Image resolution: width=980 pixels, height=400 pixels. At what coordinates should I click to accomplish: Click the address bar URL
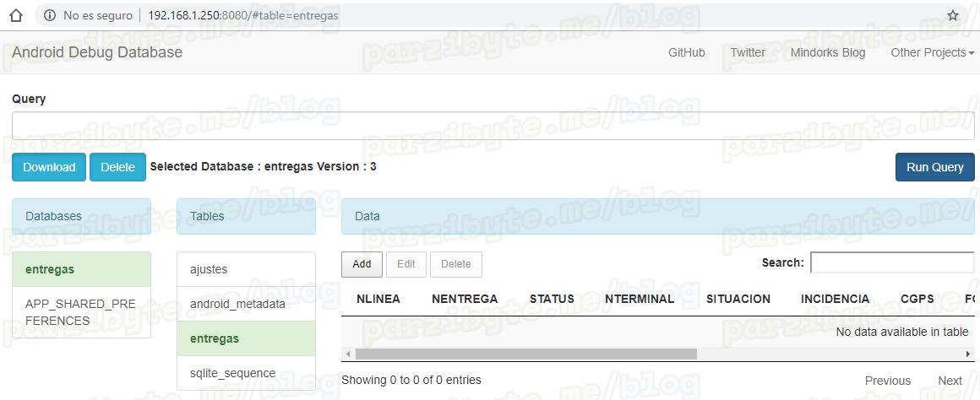coord(243,15)
